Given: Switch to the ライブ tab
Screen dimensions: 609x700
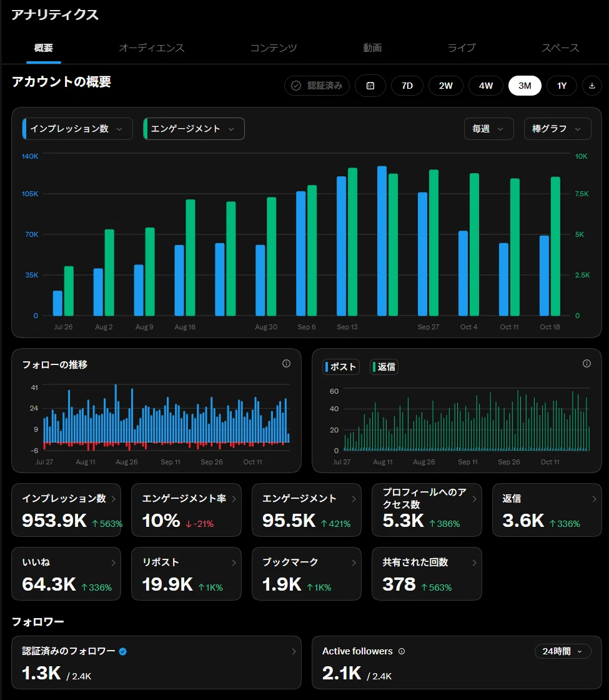Looking at the screenshot, I should tap(462, 47).
